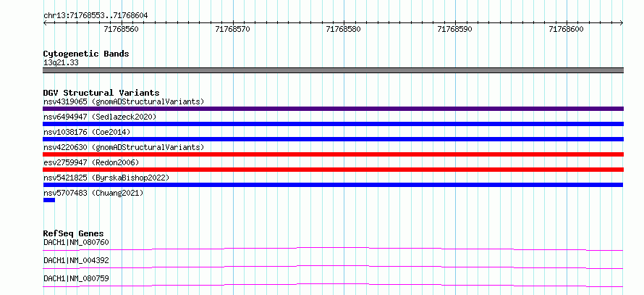Select the 13q21.33 band label

click(x=61, y=63)
